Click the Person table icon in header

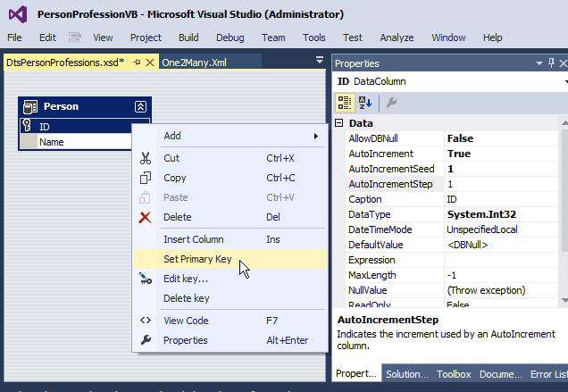point(30,107)
